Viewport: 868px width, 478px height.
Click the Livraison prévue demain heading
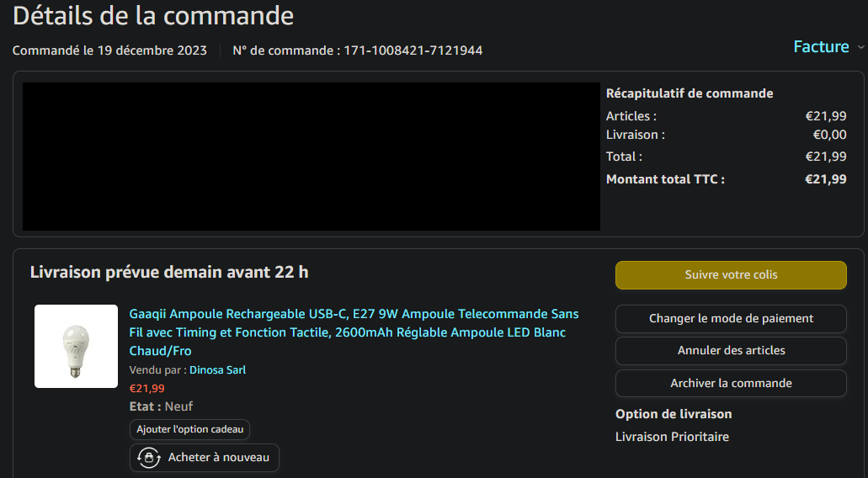coord(169,273)
